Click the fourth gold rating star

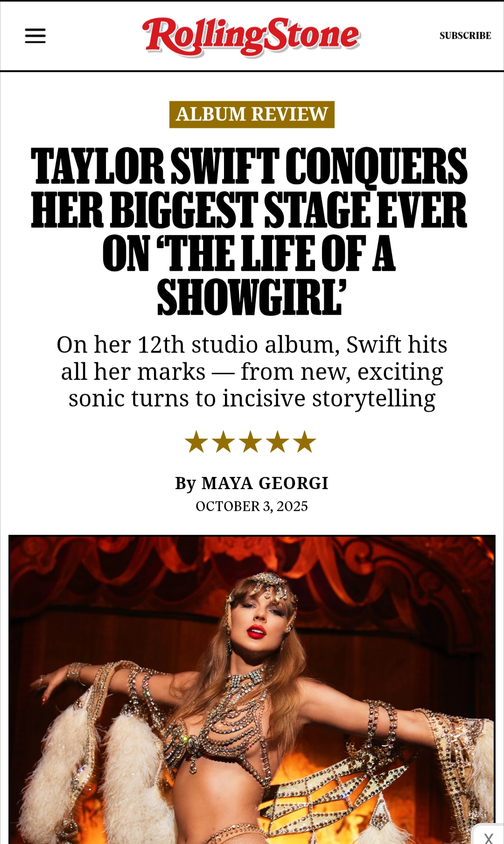pos(278,442)
